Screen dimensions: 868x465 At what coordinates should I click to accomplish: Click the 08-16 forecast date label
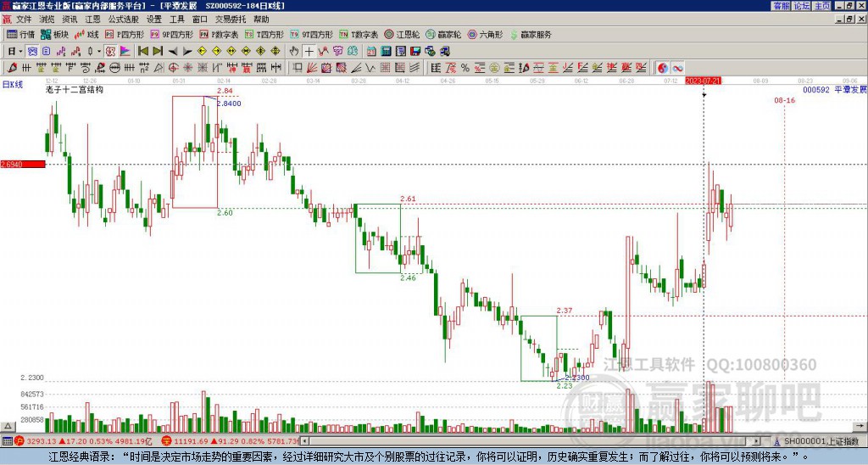pos(784,100)
